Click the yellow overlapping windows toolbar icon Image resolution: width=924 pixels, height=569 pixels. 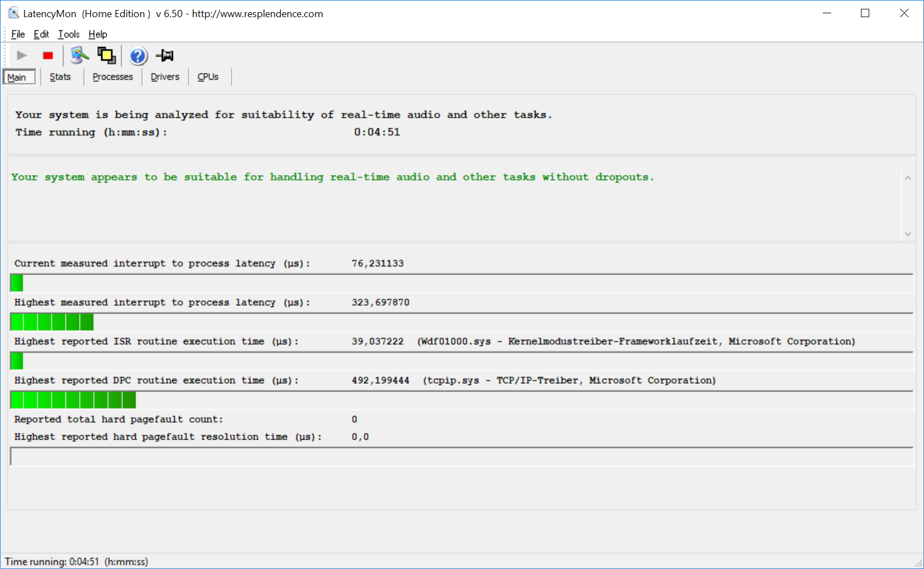[x=106, y=55]
